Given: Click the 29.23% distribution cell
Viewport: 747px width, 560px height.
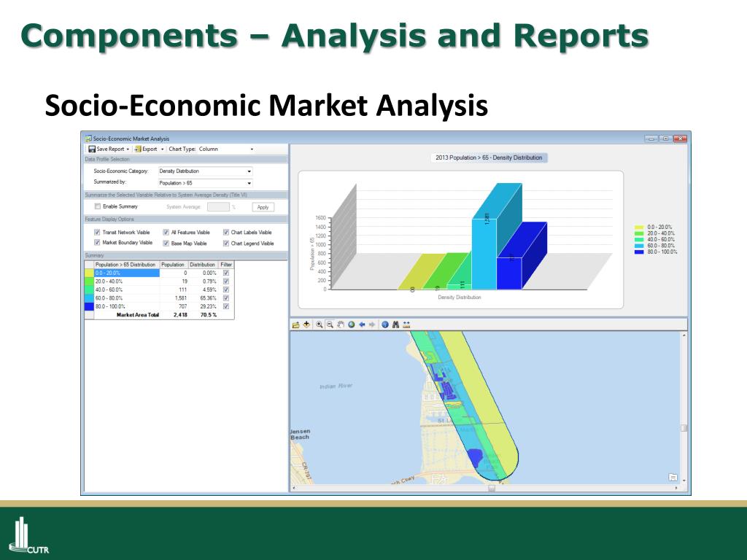Looking at the screenshot, I should coord(204,306).
